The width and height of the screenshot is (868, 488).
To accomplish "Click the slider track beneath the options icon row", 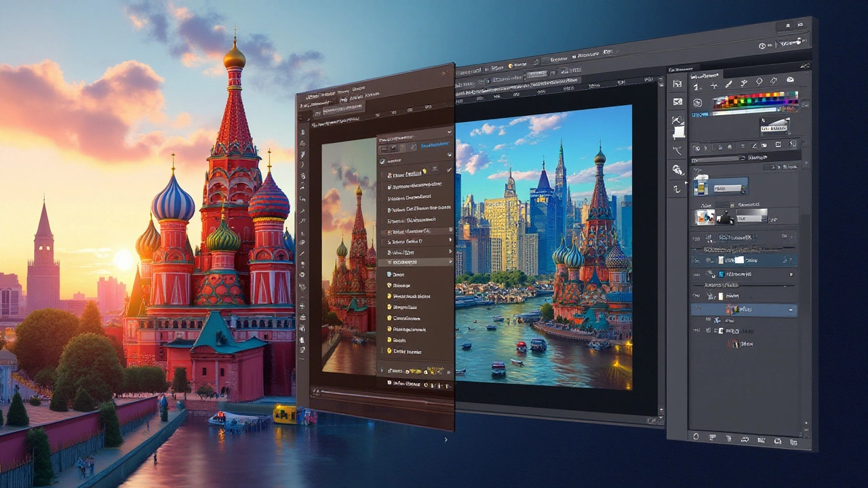I will coord(719,158).
